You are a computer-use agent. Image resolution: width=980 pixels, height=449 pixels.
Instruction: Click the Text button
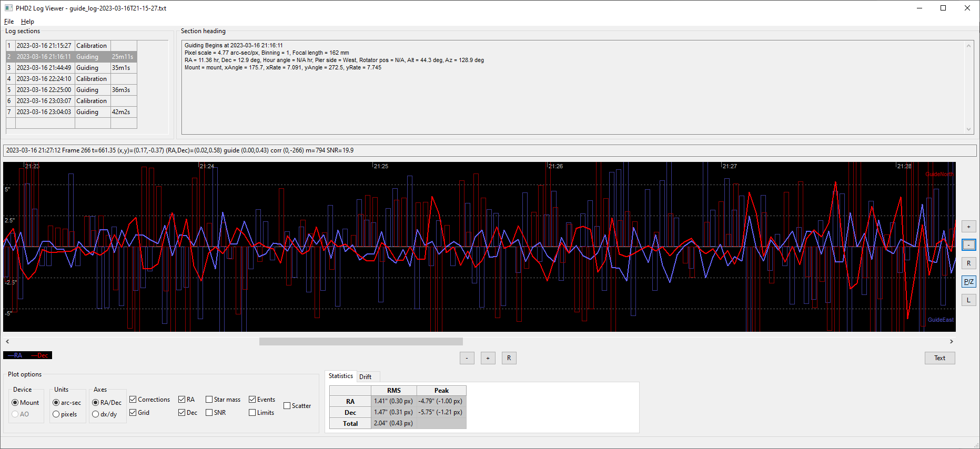pyautogui.click(x=939, y=358)
